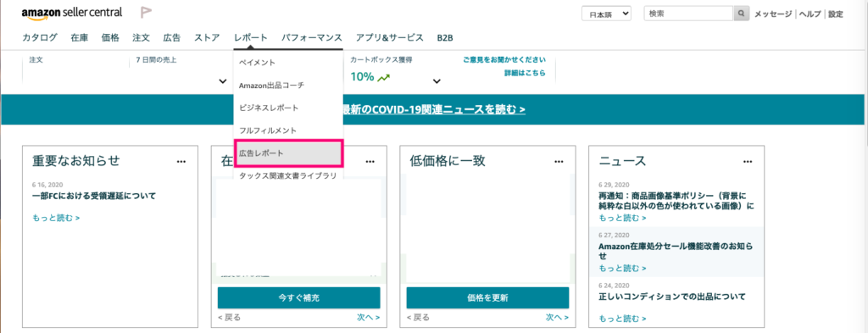Open the 価格 menu
This screenshot has height=333, width=868.
pos(110,37)
